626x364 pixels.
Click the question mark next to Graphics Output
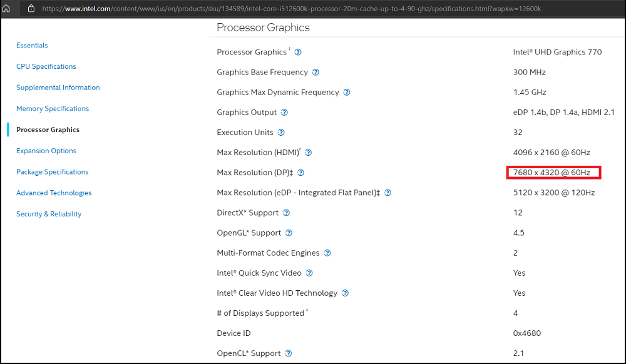point(284,112)
